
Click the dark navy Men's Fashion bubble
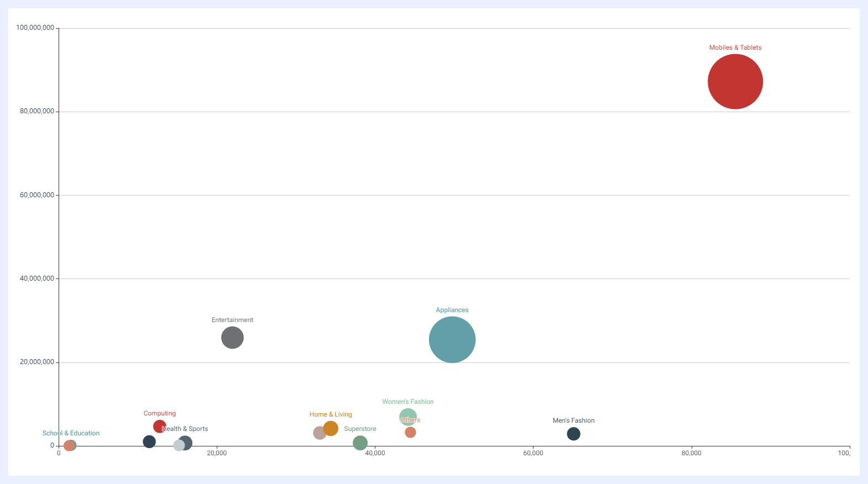coord(574,434)
